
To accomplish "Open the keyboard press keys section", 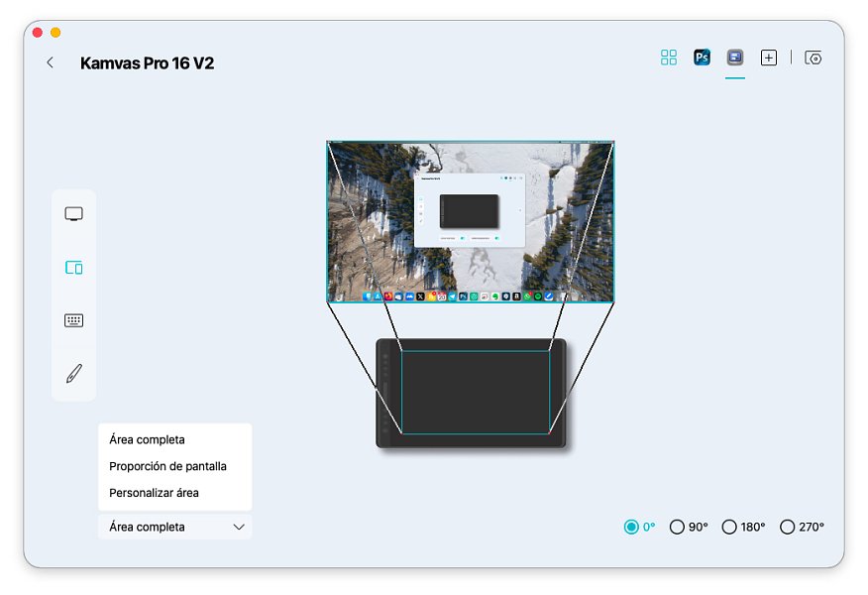I will pos(73,320).
